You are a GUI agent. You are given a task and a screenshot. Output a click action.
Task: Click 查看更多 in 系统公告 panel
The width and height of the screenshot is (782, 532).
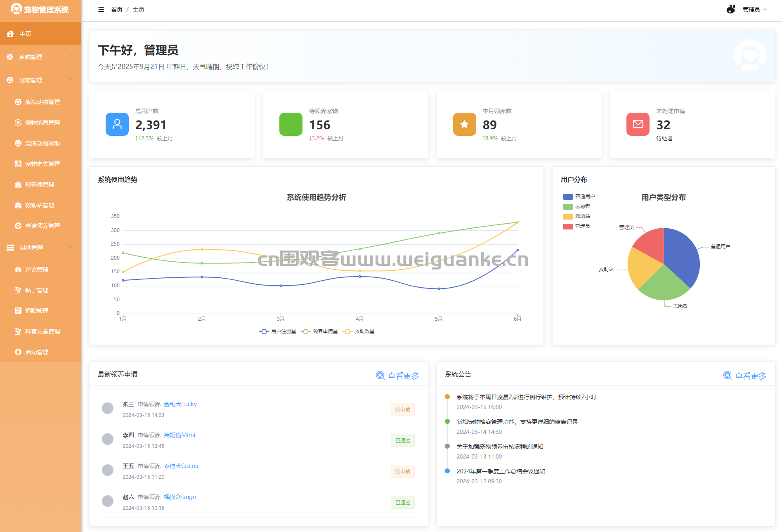(x=751, y=376)
